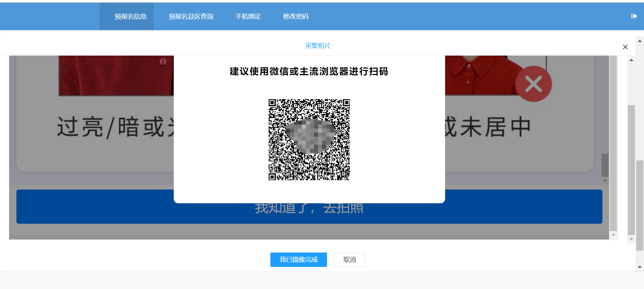Screen dimensions: 644x289
Task: Click the QR code image in the popup
Action: pos(309,140)
